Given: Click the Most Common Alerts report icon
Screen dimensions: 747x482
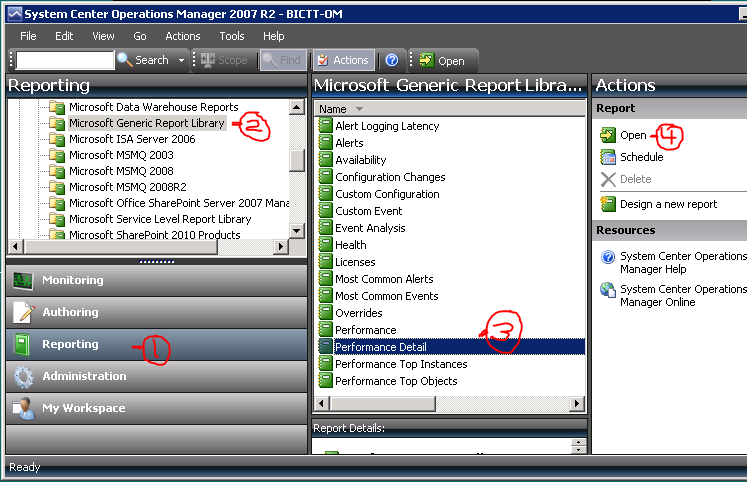Looking at the screenshot, I should point(325,279).
